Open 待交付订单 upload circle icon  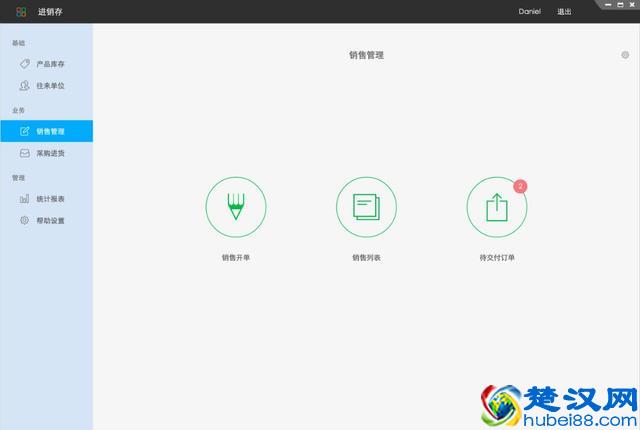click(497, 207)
